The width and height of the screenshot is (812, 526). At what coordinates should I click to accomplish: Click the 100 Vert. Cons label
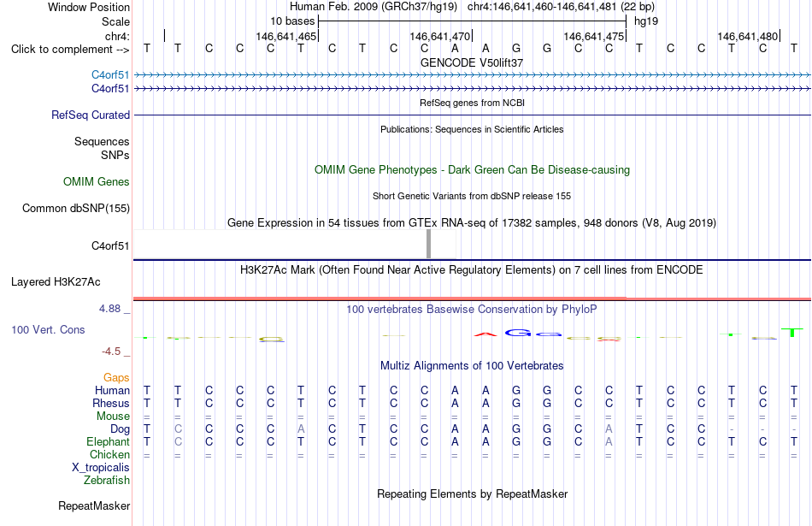click(x=48, y=329)
